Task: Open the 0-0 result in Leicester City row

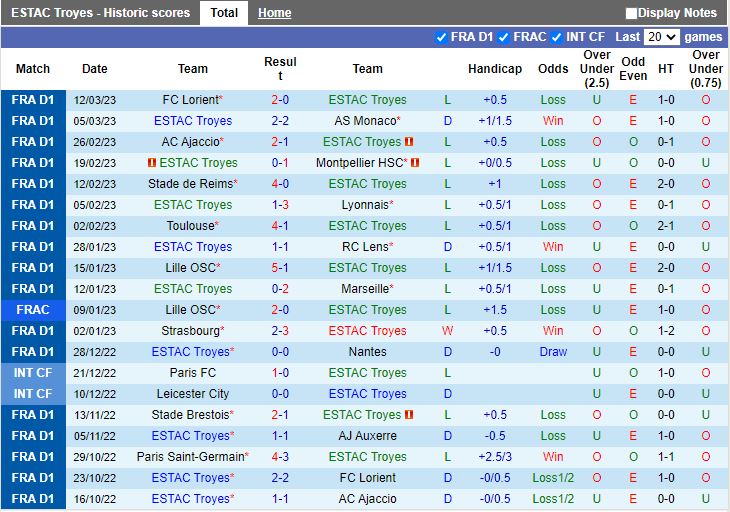Action: tap(280, 393)
